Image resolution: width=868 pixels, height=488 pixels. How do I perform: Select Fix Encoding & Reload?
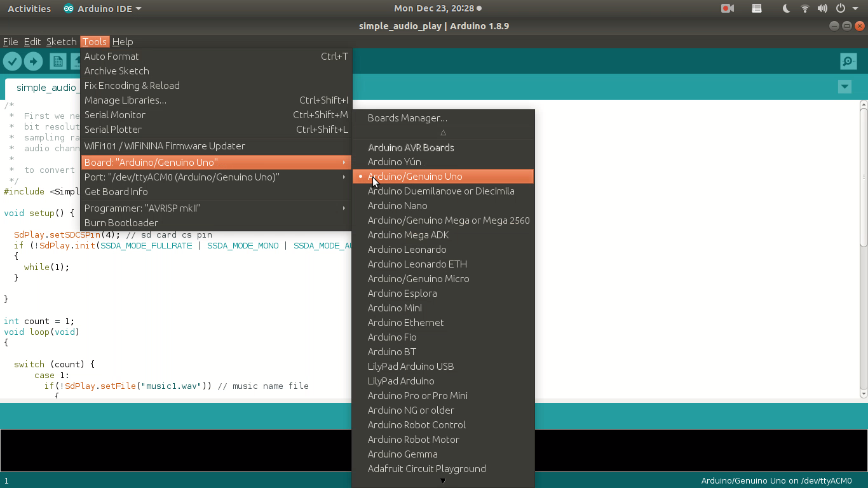coord(216,86)
